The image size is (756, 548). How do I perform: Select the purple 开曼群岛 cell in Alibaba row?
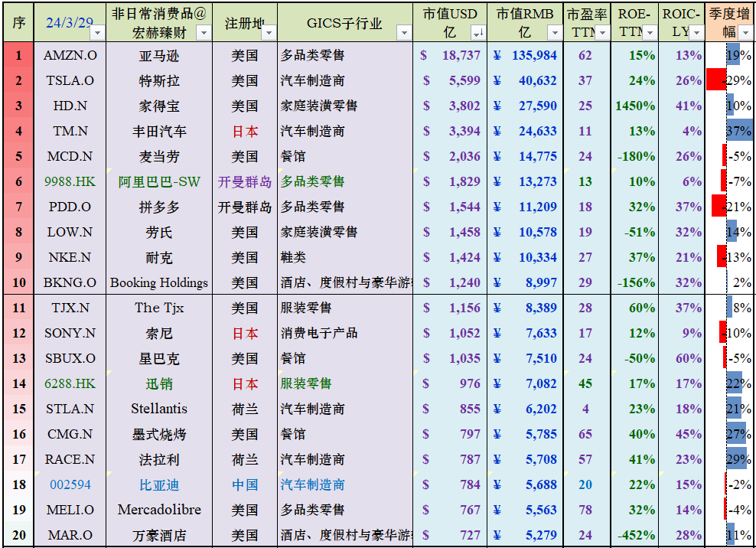[x=245, y=181]
